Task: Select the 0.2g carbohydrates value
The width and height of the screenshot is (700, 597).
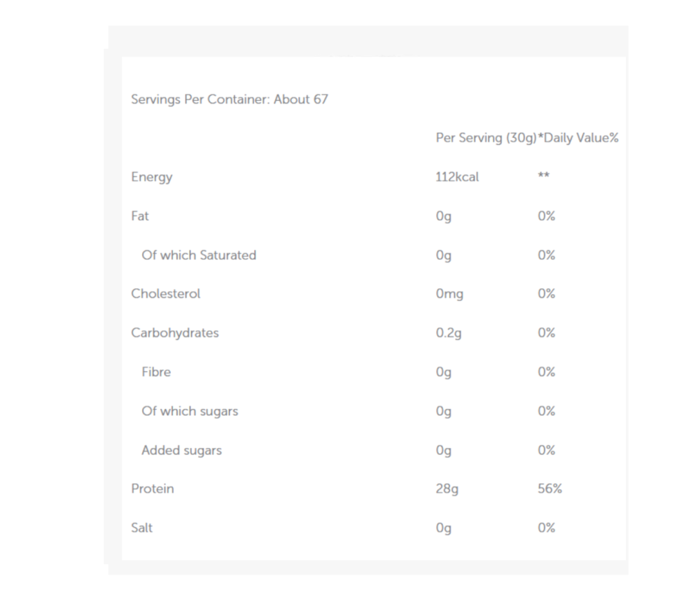Action: click(449, 333)
